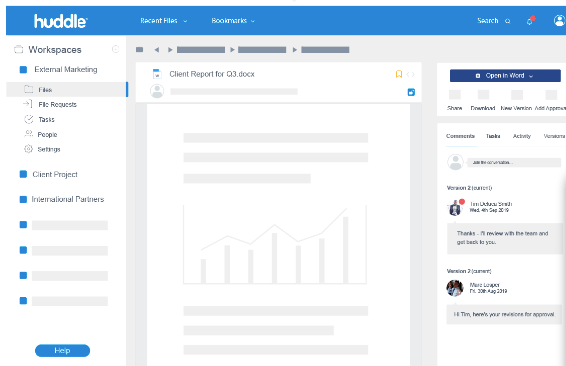
Task: Click the 'Hi Tim, here's your revisions' comment
Action: pos(504,314)
